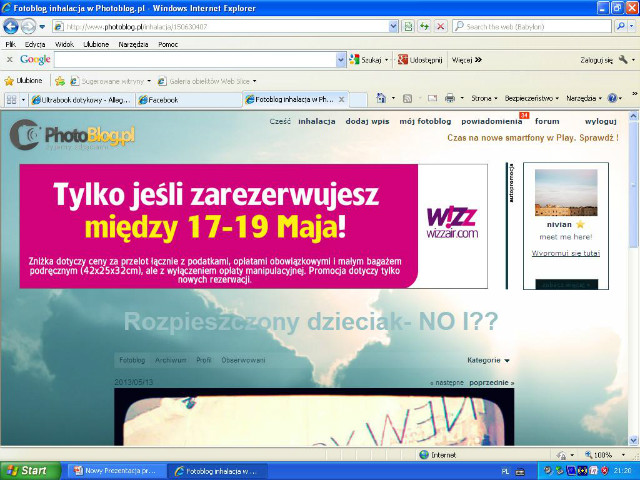
Task: Open the Widok menu
Action: [64, 44]
